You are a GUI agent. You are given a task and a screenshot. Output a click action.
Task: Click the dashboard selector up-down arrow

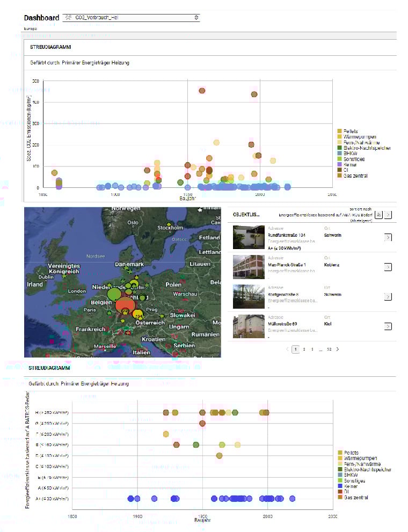pos(196,17)
